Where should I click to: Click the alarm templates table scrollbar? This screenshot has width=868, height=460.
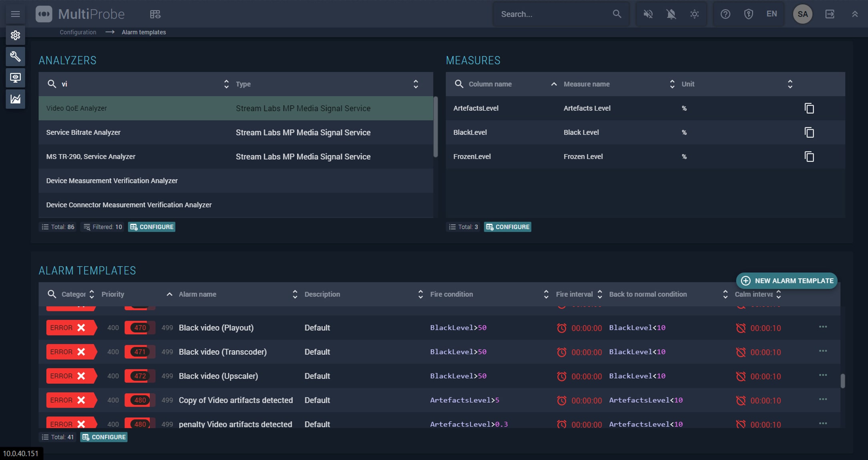tap(843, 381)
